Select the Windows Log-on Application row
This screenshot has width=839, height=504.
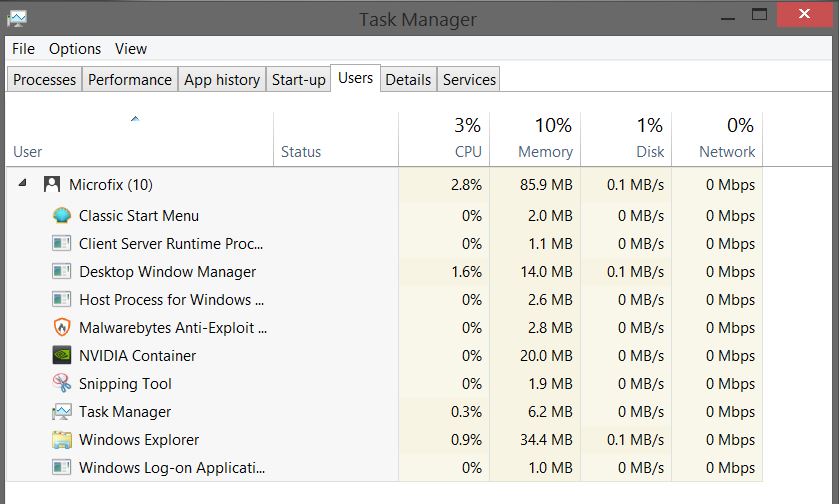(x=172, y=468)
